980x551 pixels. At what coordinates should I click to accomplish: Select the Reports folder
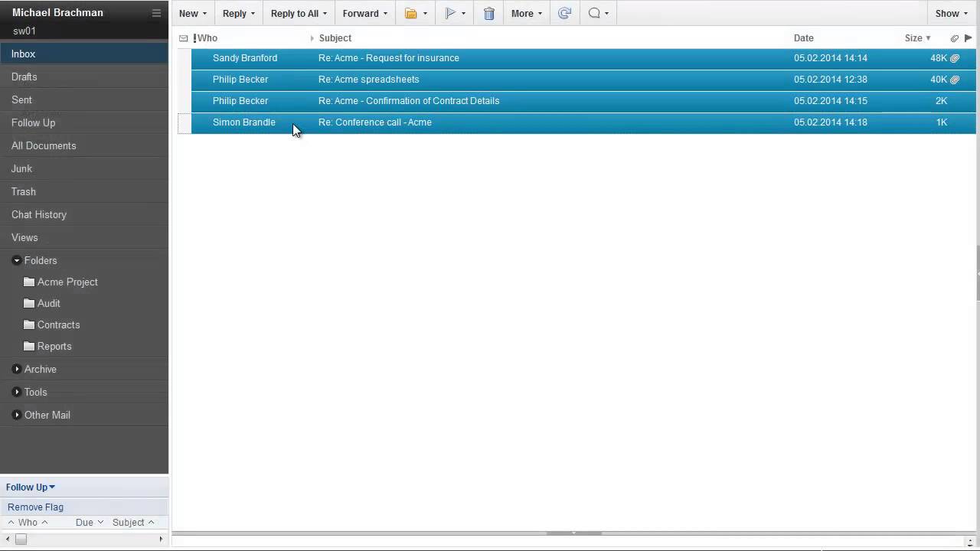[x=54, y=346]
